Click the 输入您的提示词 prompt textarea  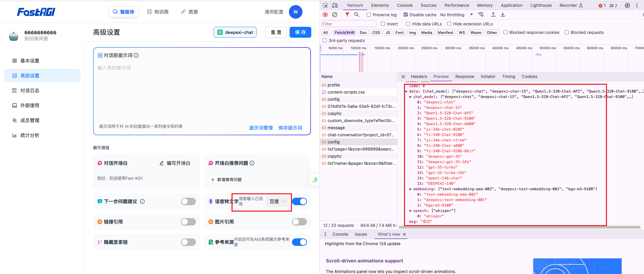[x=202, y=92]
